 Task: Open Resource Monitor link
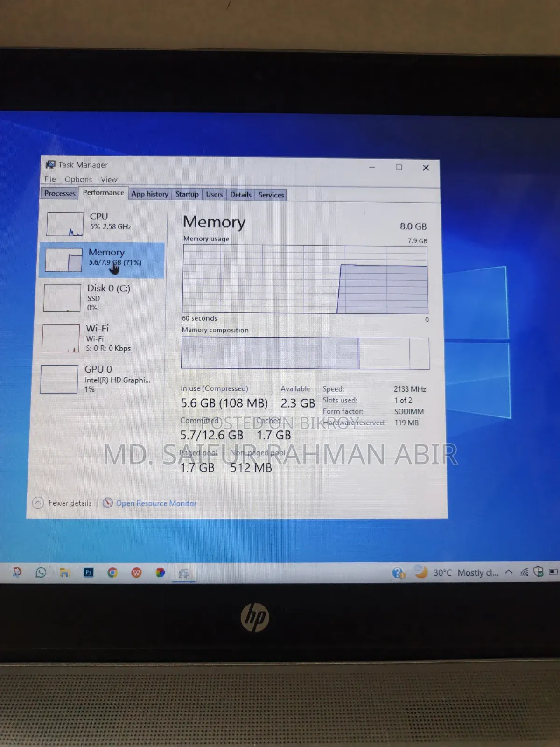tap(156, 503)
